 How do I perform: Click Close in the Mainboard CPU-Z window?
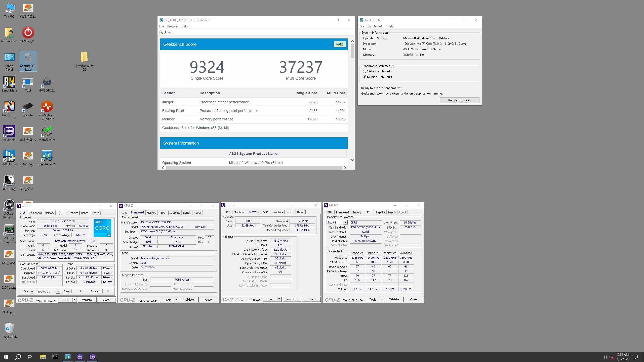tap(208, 300)
